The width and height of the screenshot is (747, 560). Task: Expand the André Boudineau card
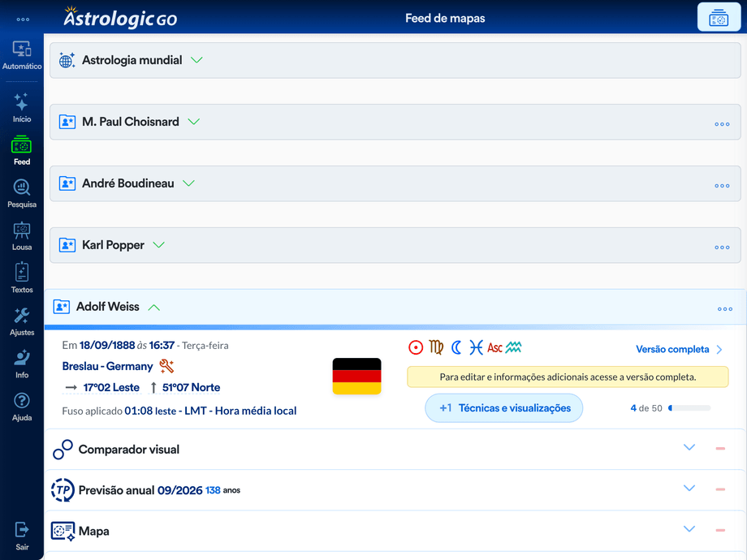click(188, 183)
